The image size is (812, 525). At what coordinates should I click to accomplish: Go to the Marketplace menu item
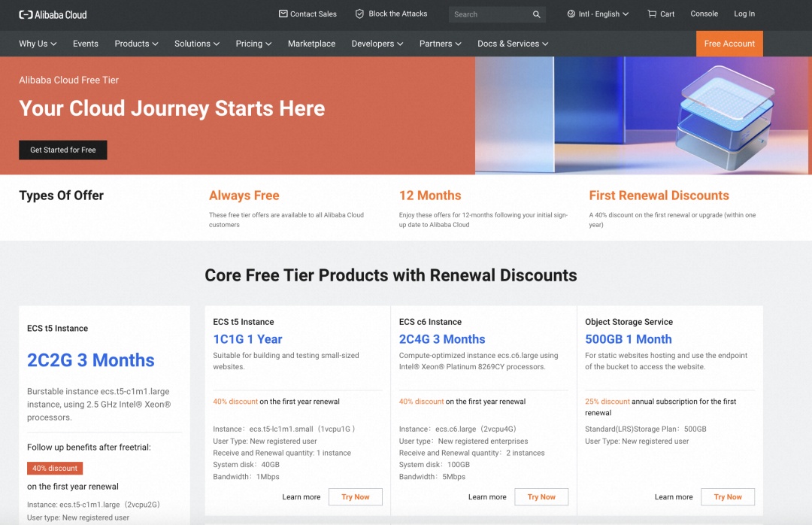pyautogui.click(x=312, y=44)
